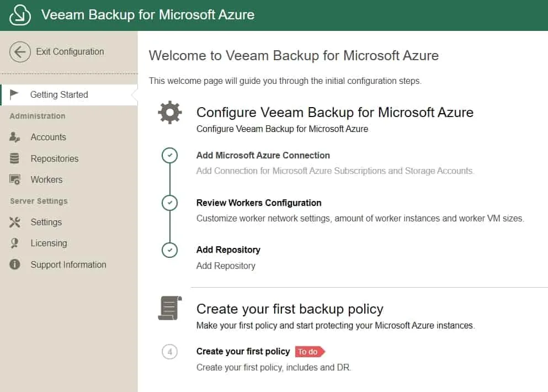Click the red To do tag
Image resolution: width=548 pixels, height=392 pixels.
[310, 352]
